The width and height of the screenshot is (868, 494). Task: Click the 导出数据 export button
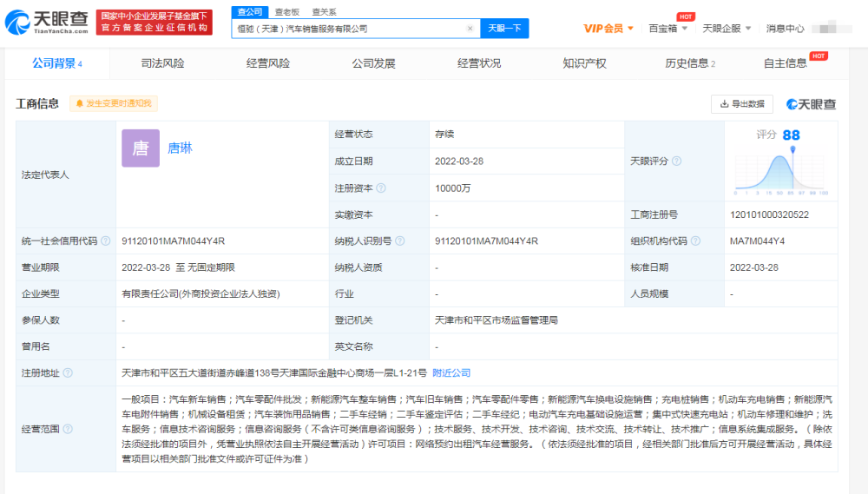742,104
